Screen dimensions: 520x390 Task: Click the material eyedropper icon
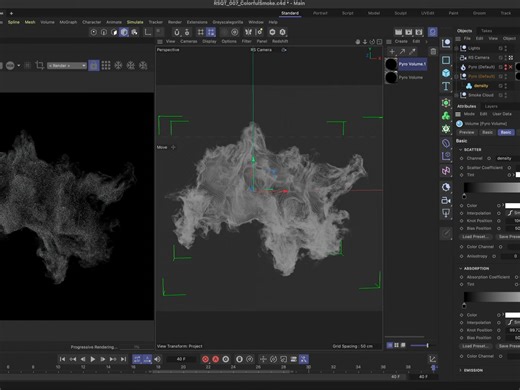[413, 52]
